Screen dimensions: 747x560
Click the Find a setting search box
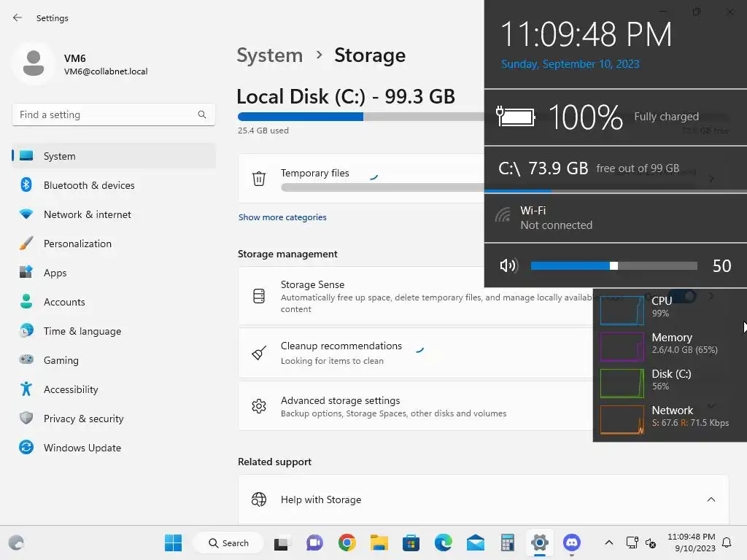click(106, 114)
